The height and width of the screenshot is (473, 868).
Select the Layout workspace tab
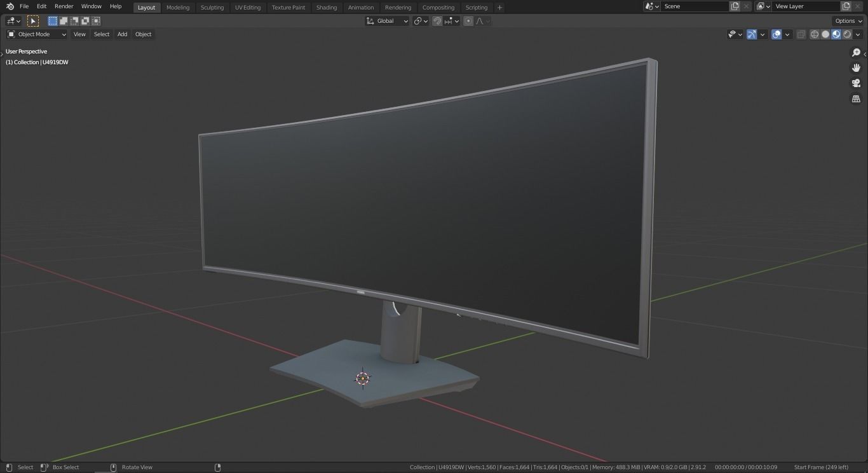point(147,8)
